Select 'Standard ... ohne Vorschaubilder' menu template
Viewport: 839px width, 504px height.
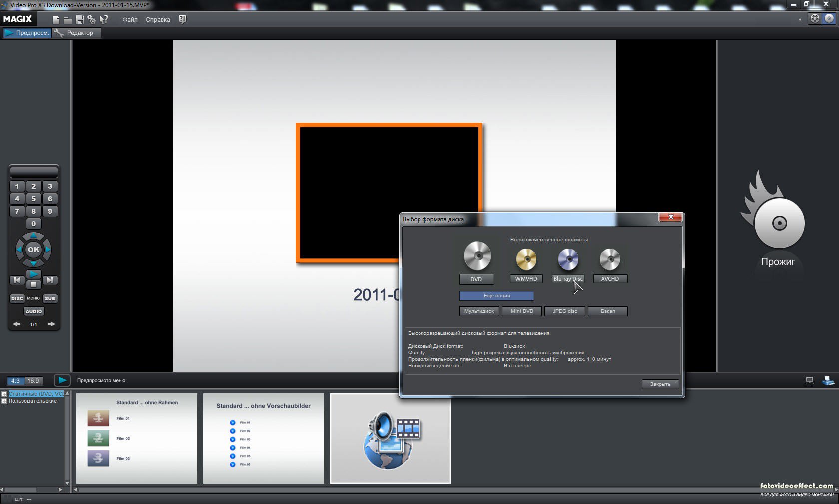264,438
